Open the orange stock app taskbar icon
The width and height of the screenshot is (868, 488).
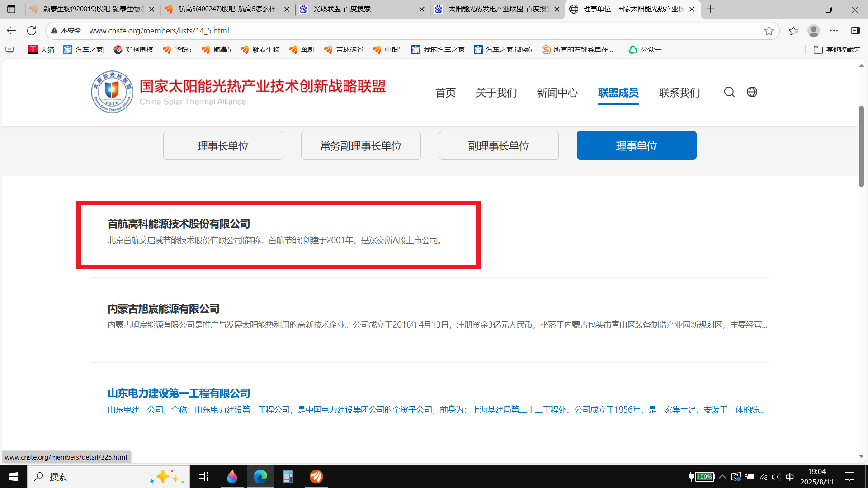[x=316, y=477]
